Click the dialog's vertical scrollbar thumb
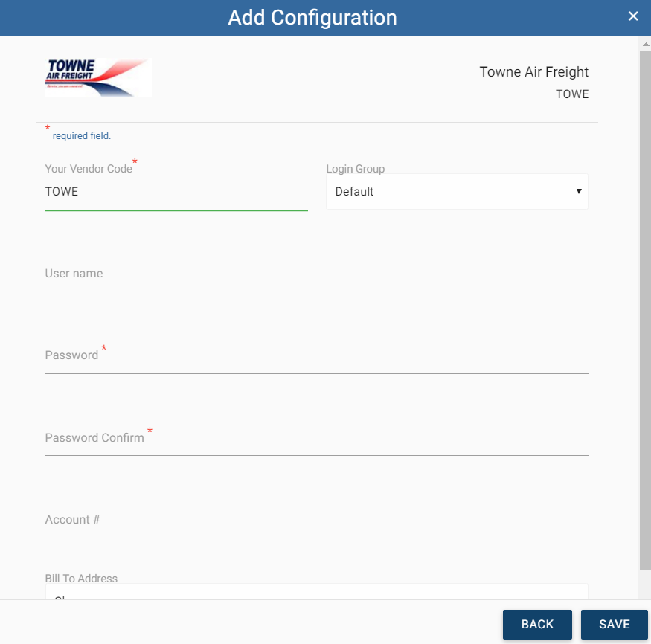 645,310
